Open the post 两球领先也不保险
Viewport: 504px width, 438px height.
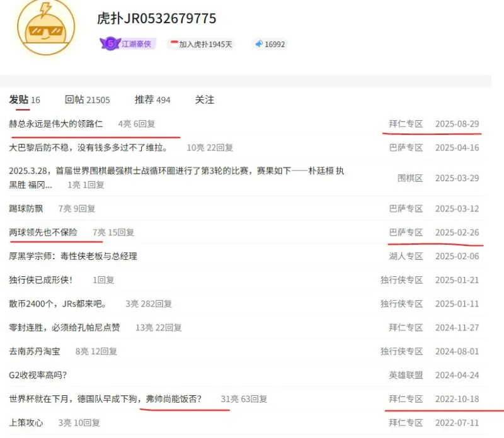[x=43, y=232]
